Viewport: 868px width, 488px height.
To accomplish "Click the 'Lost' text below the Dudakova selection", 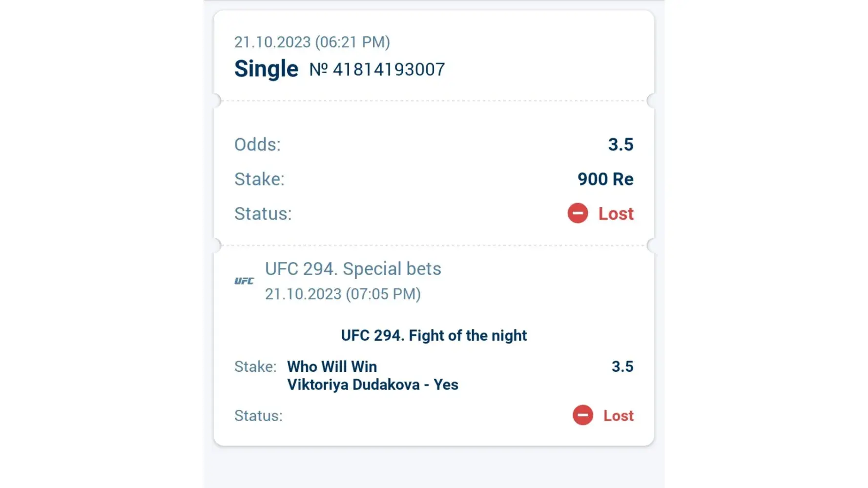I will point(619,416).
